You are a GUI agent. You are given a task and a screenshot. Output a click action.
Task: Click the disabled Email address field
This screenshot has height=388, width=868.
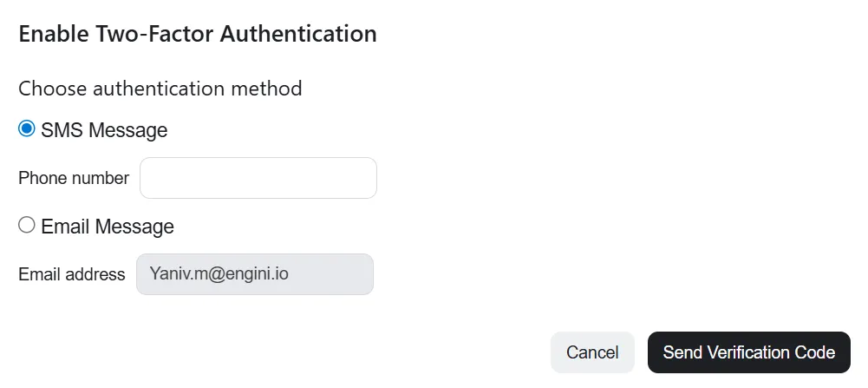[x=255, y=274]
